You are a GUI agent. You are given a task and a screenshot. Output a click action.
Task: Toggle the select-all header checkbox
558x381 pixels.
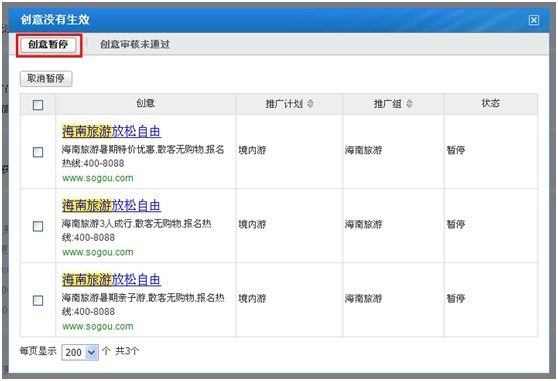coord(38,105)
